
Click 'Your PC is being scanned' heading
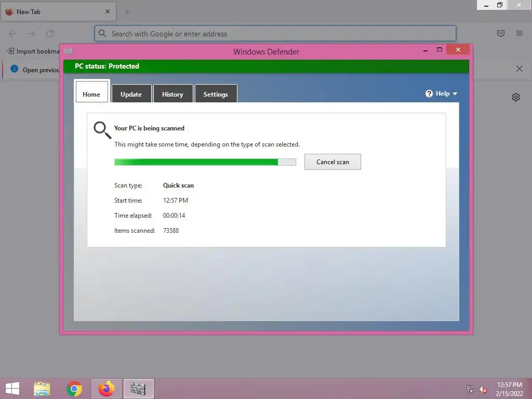pyautogui.click(x=149, y=128)
